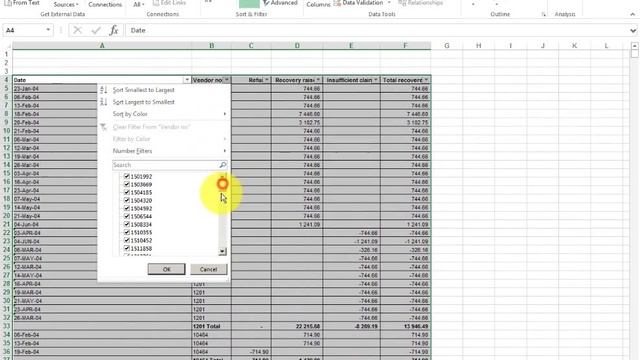Open the Sources dropdown in the ribbon
Viewport: 640px width, 360px height.
pyautogui.click(x=65, y=4)
